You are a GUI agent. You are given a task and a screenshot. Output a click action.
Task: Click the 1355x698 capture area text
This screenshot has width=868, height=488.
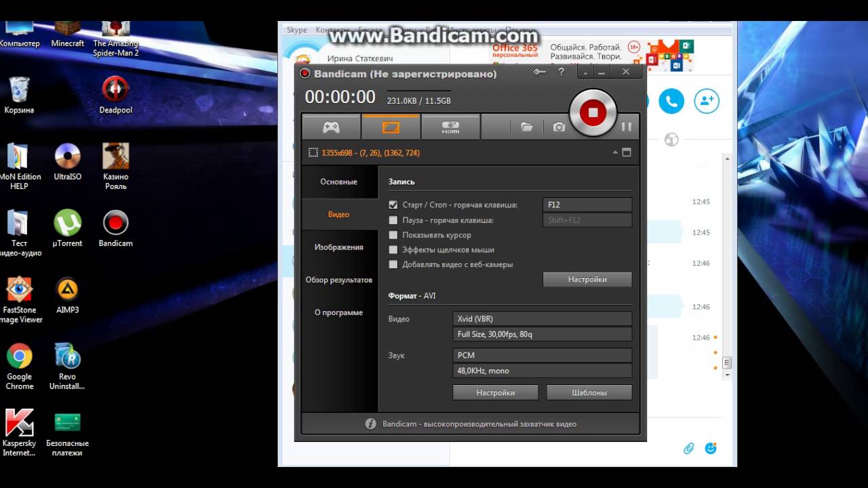[x=370, y=153]
